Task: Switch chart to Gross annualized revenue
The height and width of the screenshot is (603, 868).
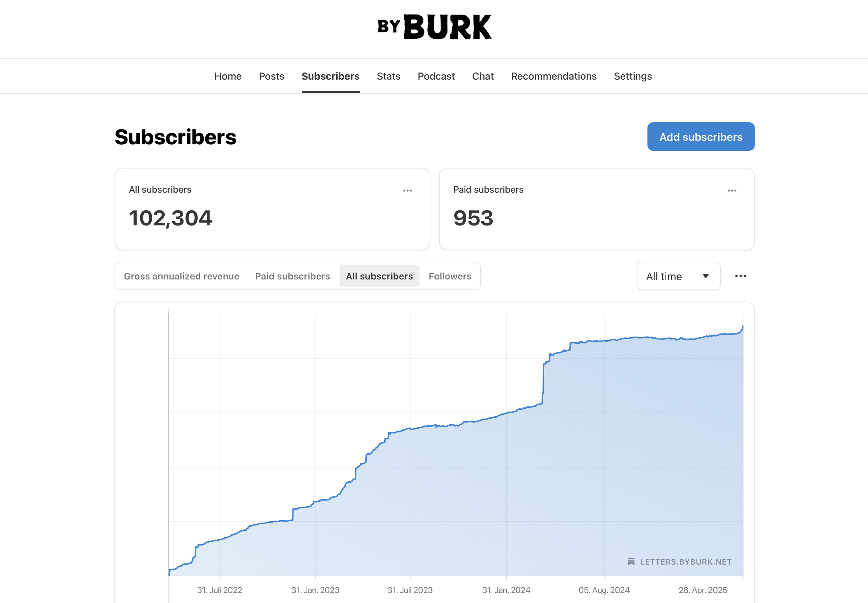Action: click(181, 276)
